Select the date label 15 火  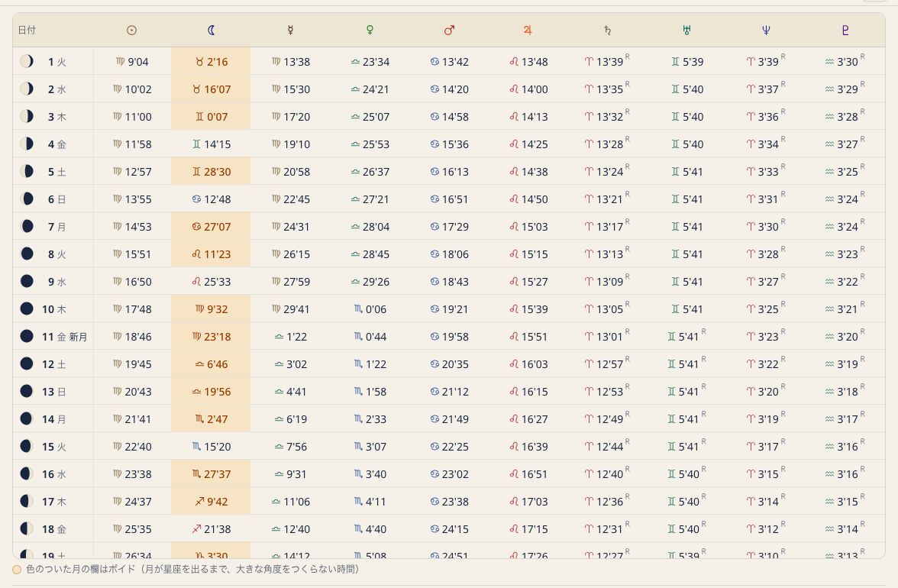click(53, 447)
